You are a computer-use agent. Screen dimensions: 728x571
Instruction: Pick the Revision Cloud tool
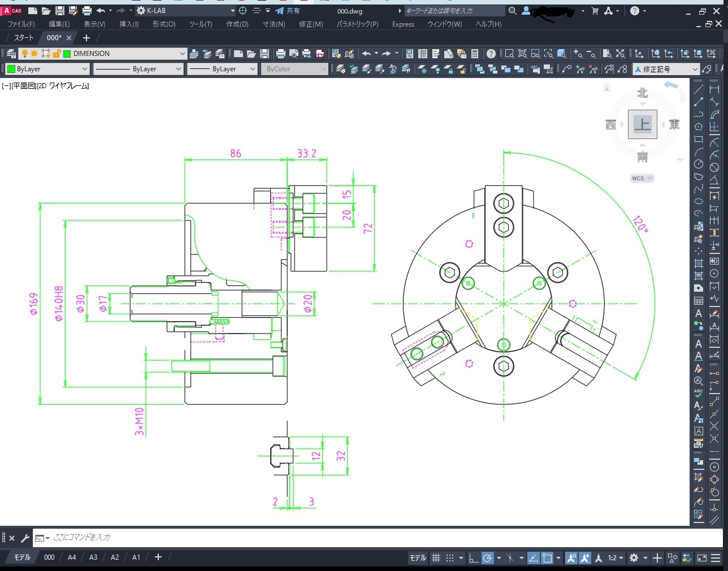click(699, 177)
